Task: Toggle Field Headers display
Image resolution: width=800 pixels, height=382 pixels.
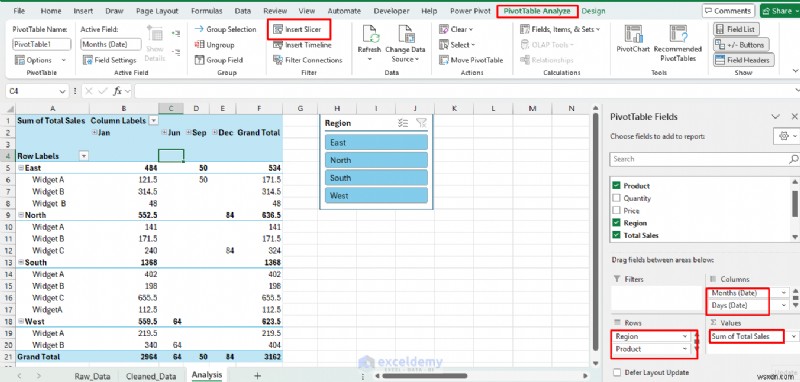Action: click(x=743, y=60)
